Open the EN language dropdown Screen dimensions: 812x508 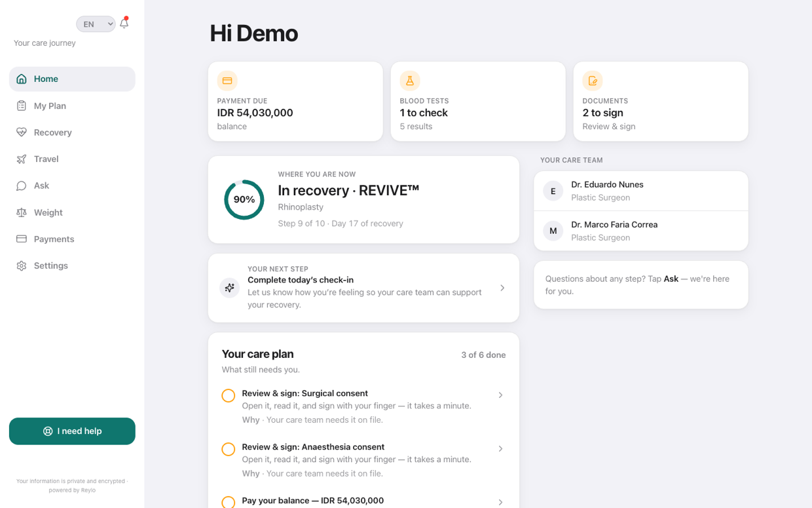tap(96, 24)
